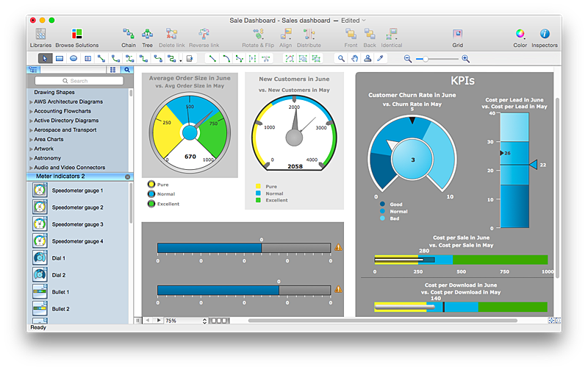
Task: Open Rotate & Flip options
Action: tap(258, 34)
